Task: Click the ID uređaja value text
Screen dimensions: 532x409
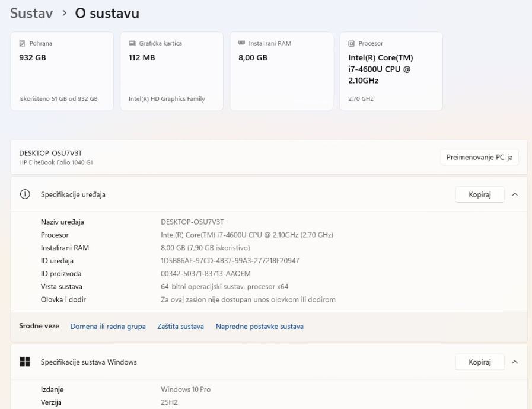Action: coord(230,261)
